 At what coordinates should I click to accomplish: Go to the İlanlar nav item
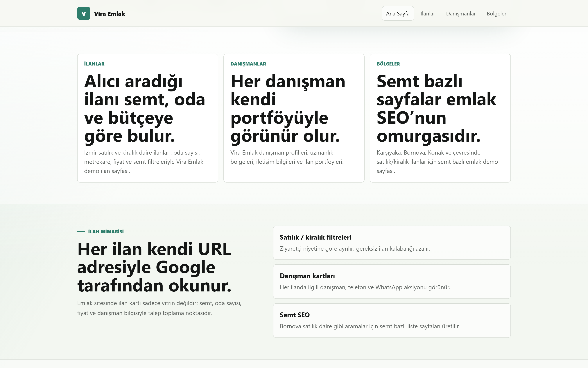428,13
